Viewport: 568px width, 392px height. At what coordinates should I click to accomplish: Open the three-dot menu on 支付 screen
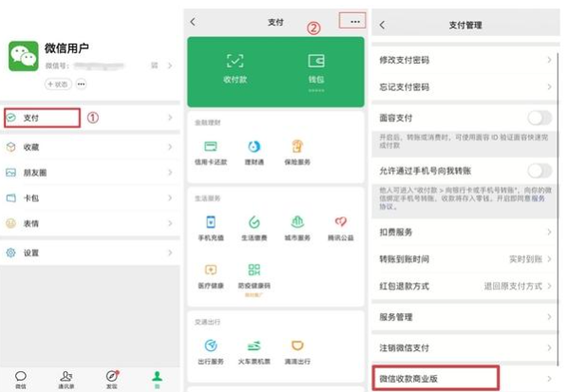354,22
